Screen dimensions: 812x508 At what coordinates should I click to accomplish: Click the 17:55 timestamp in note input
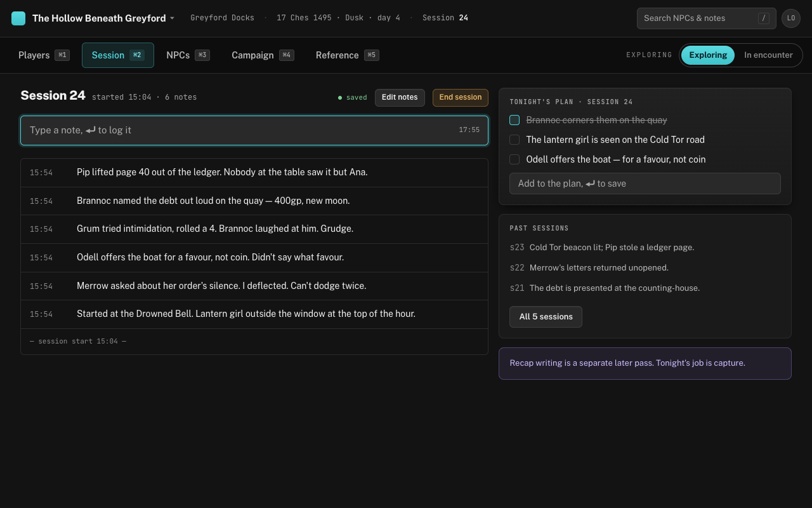(469, 130)
